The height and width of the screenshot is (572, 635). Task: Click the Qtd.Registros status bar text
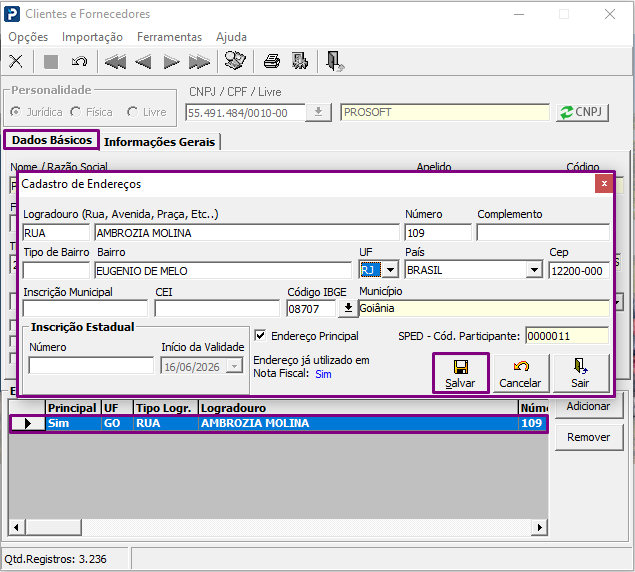[55, 559]
